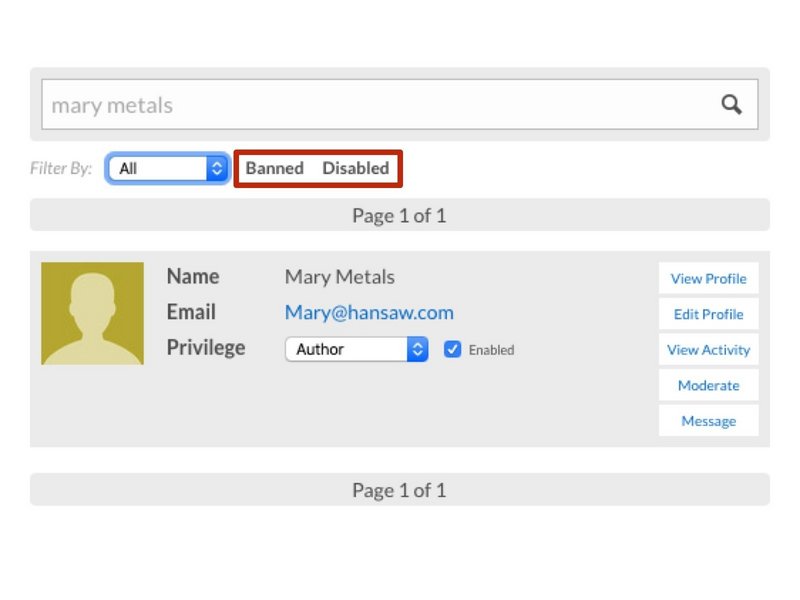
Task: Uncheck the Enabled checkbox
Action: [x=452, y=349]
